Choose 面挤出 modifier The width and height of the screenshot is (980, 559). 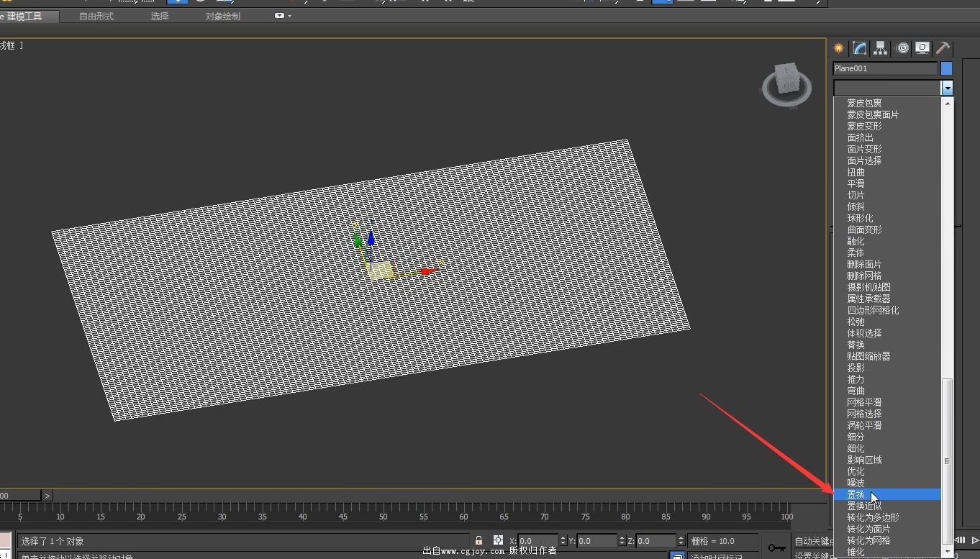[x=888, y=137]
